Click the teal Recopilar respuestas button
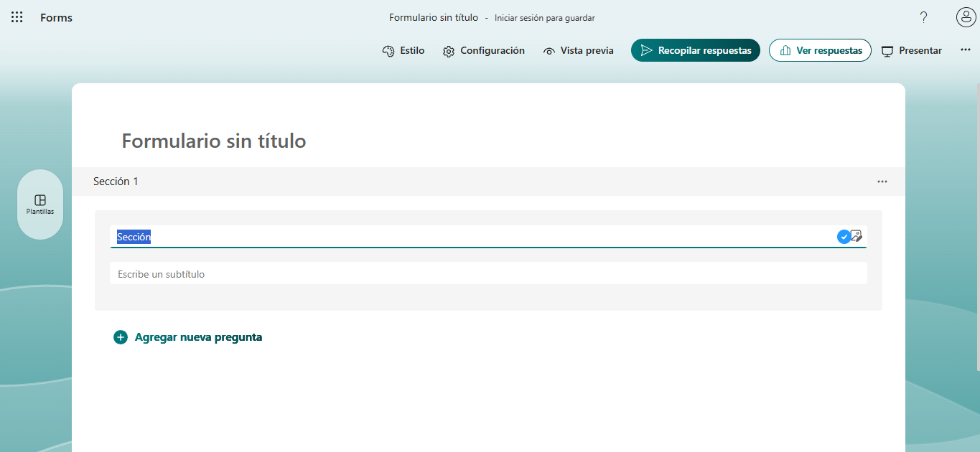Image resolution: width=980 pixels, height=452 pixels. click(x=695, y=50)
